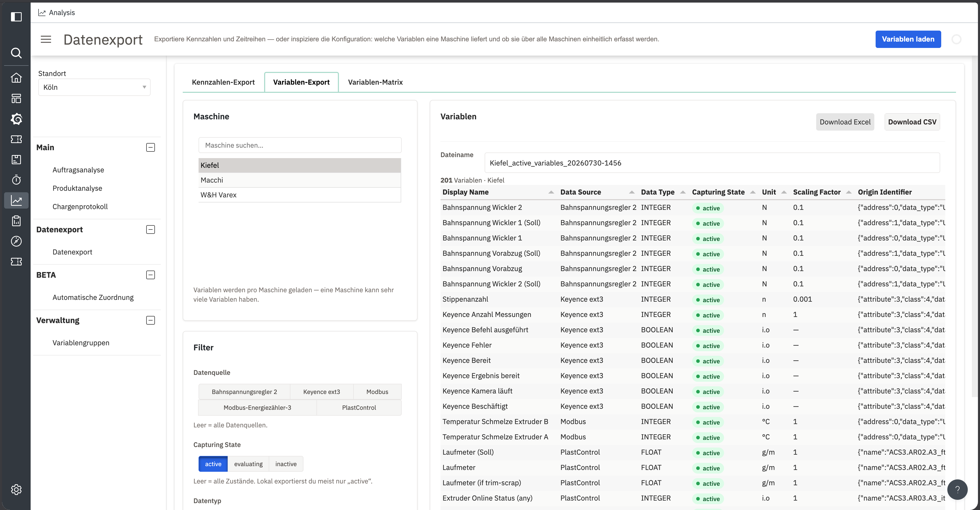Toggle Keyence ext3 data source filter

322,392
